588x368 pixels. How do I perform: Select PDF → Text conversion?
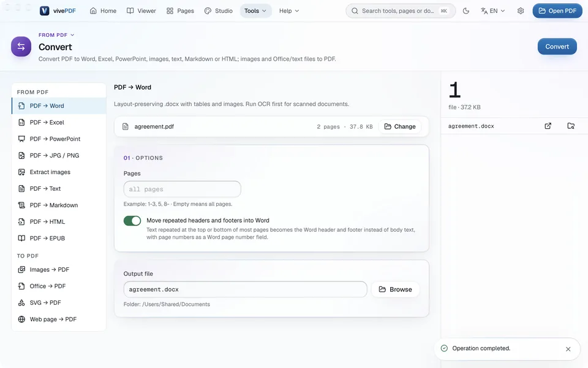click(x=59, y=188)
